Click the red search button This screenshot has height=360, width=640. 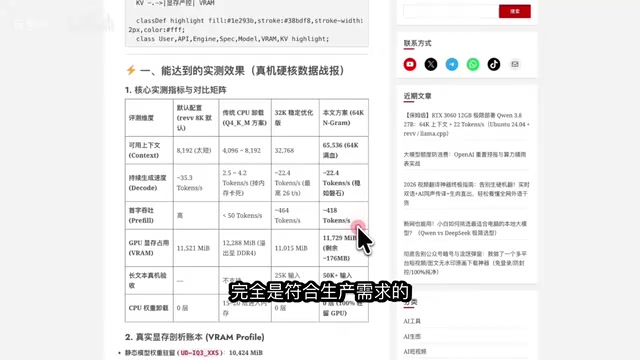515,11
